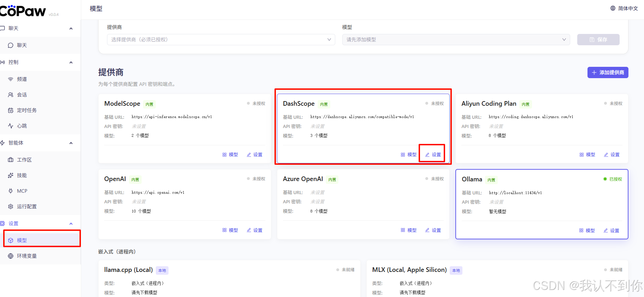Click the lightning icon beside 智能体

point(2,143)
